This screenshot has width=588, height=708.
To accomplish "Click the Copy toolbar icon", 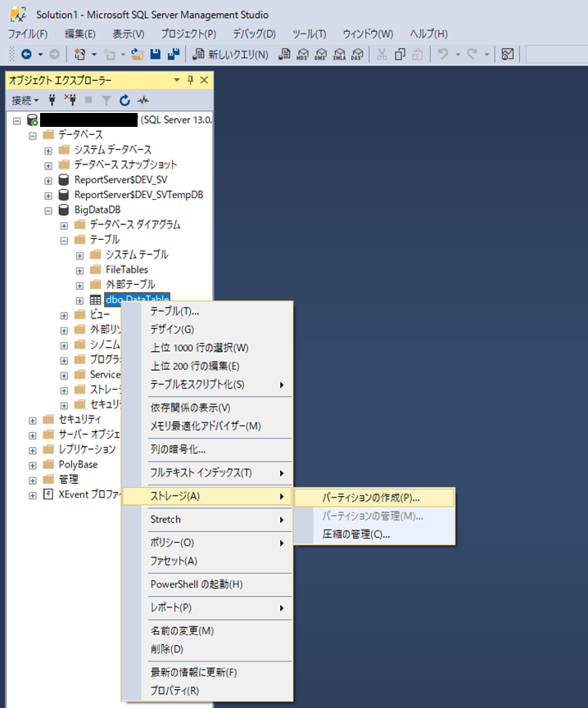I will [x=400, y=55].
